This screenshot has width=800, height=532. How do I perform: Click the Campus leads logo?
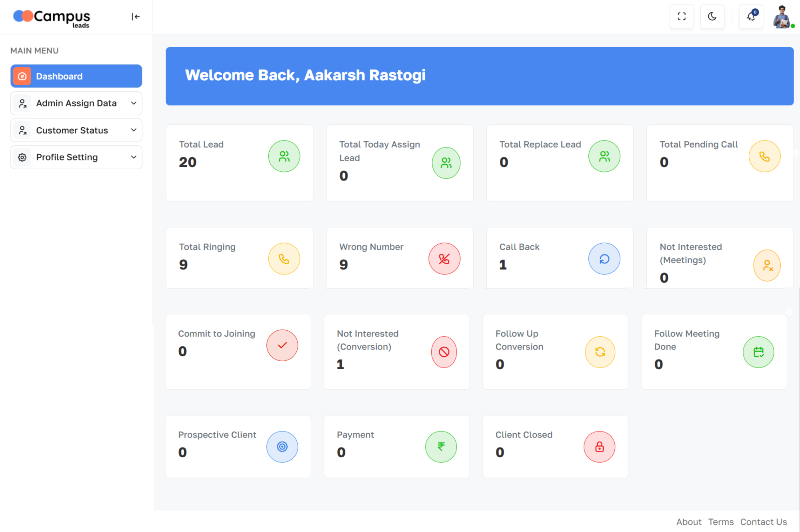coord(52,18)
